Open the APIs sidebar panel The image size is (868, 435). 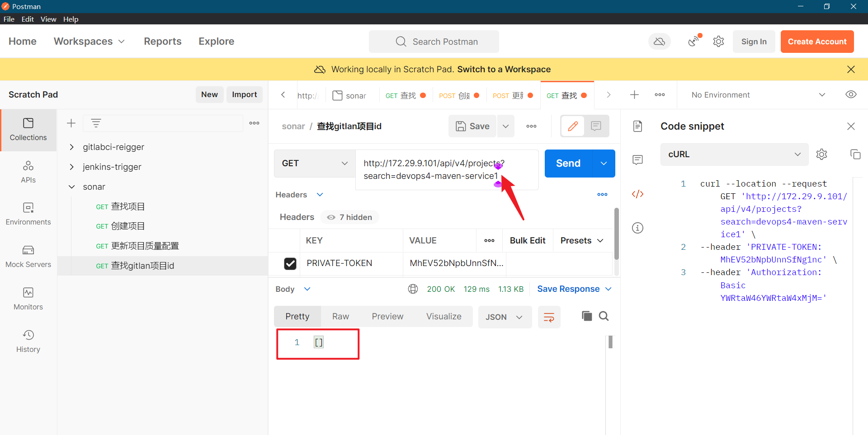tap(28, 172)
